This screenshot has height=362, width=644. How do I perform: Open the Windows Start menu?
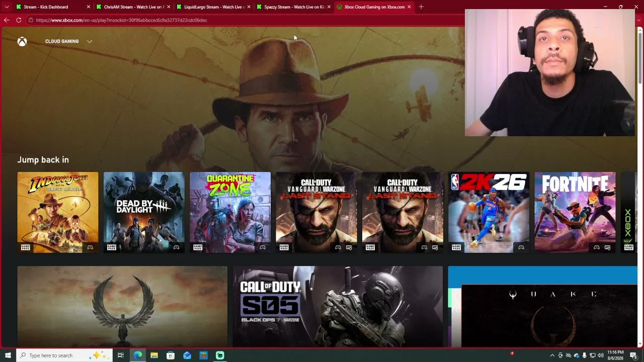pyautogui.click(x=8, y=355)
